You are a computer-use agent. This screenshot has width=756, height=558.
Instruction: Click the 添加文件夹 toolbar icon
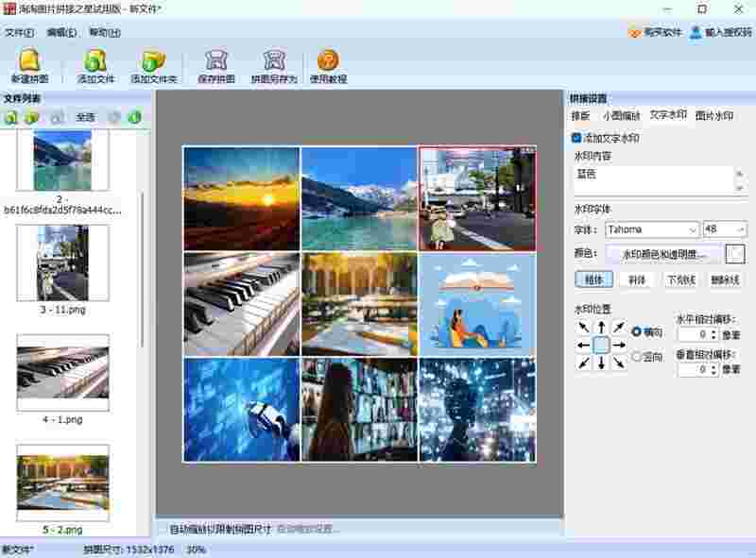tap(153, 66)
